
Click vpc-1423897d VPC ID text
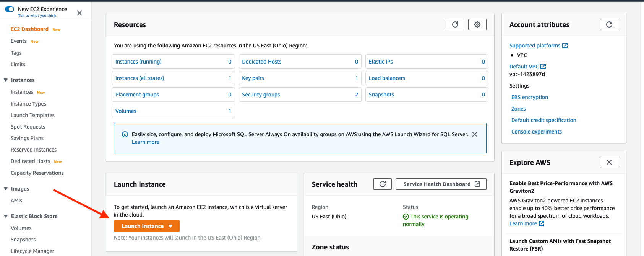coord(527,74)
